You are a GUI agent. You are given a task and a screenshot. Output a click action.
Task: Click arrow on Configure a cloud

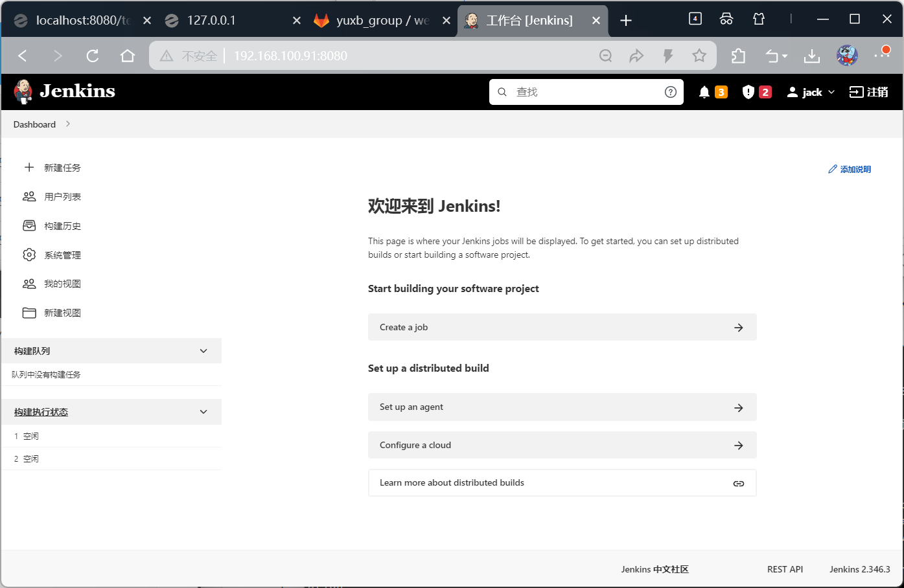tap(739, 446)
